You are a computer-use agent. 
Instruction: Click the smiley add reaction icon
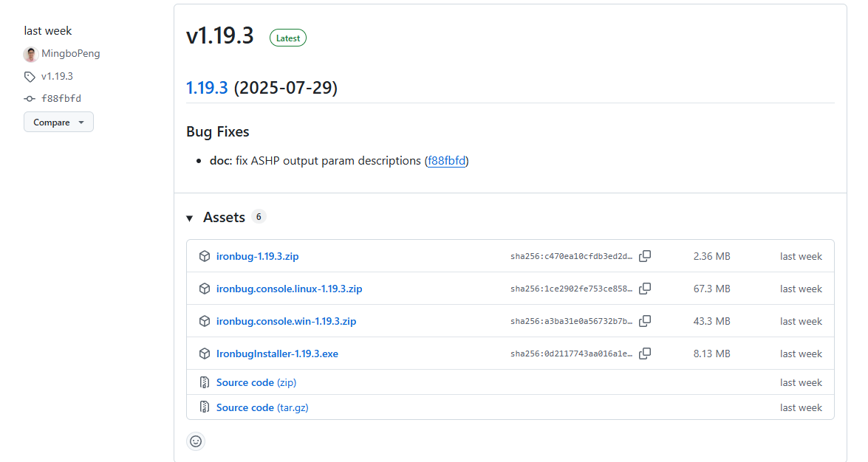196,441
